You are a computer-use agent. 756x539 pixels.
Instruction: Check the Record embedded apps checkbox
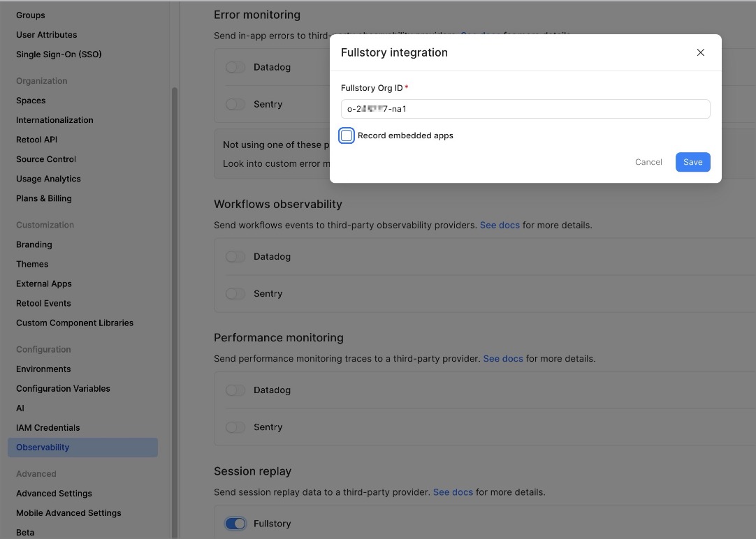pos(347,135)
